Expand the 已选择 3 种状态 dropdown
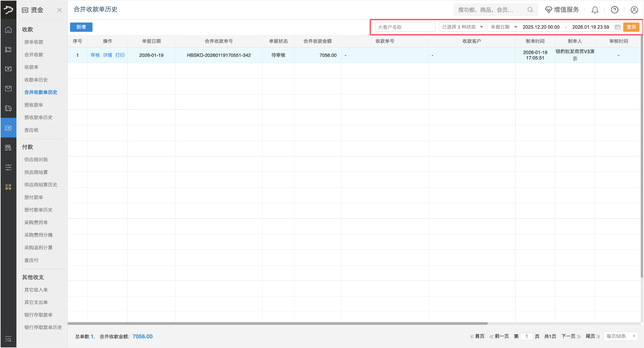 point(462,27)
